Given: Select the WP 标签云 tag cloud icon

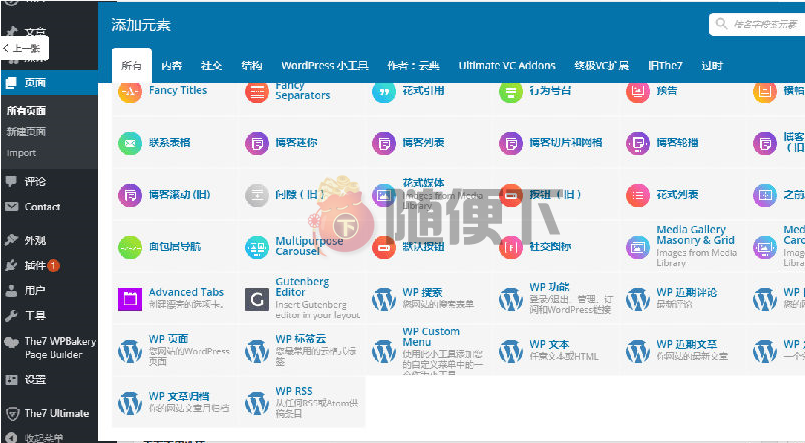Looking at the screenshot, I should click(x=257, y=350).
